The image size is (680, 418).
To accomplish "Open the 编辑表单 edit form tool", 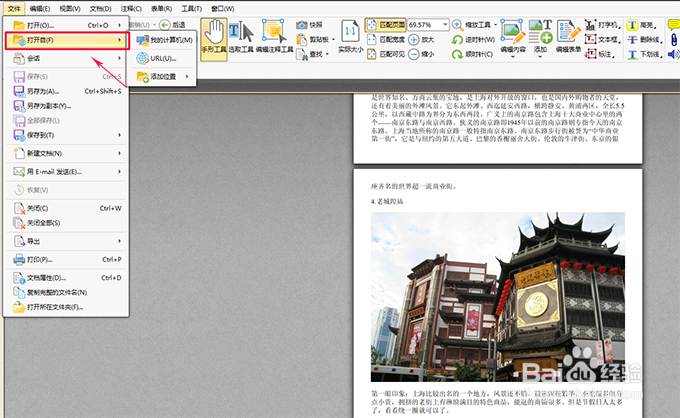I will click(569, 36).
